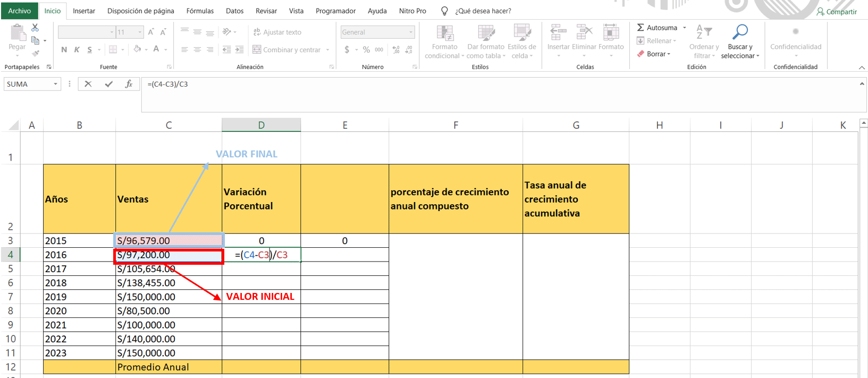The image size is (868, 378).
Task: Click the Autosuma sigma icon
Action: pyautogui.click(x=641, y=28)
